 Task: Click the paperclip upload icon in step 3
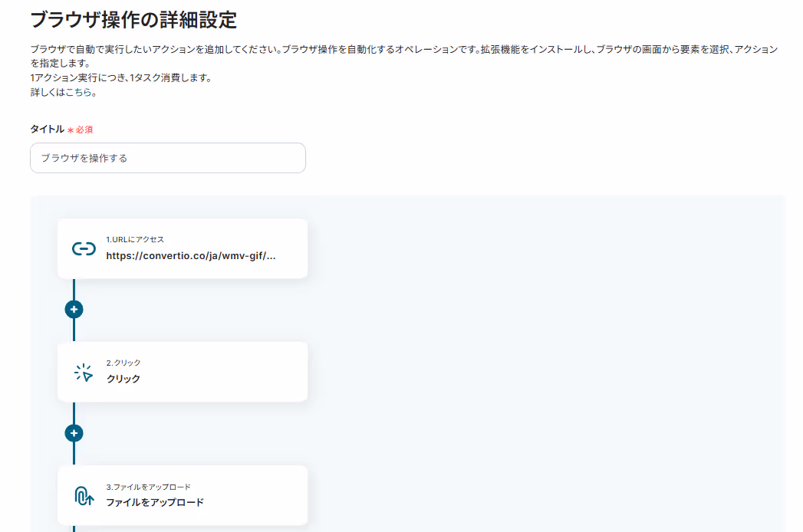(x=84, y=496)
